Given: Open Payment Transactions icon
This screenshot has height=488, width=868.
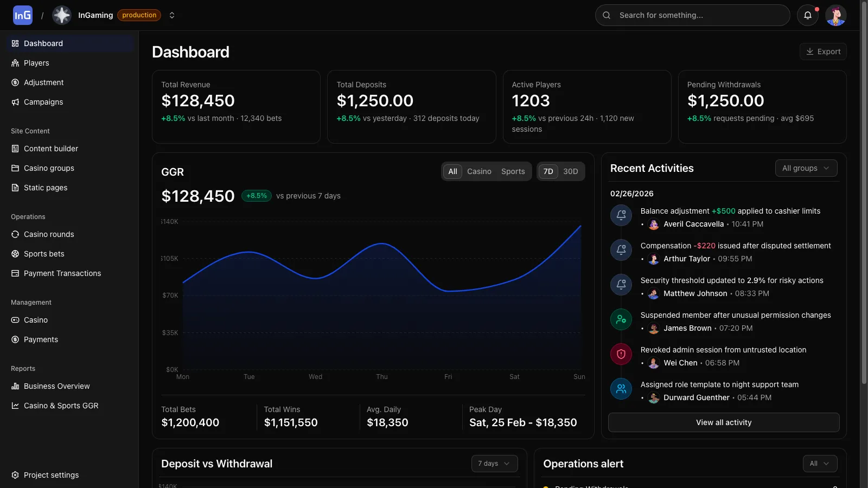Looking at the screenshot, I should click(15, 273).
